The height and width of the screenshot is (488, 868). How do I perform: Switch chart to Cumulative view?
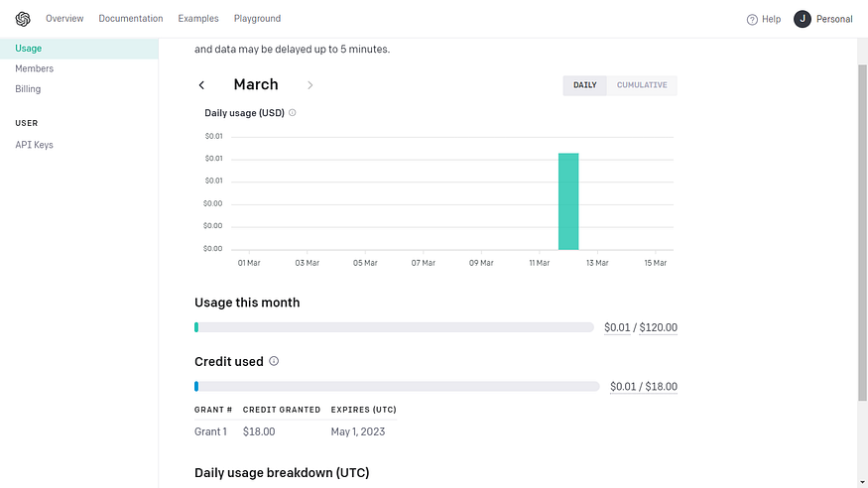642,85
